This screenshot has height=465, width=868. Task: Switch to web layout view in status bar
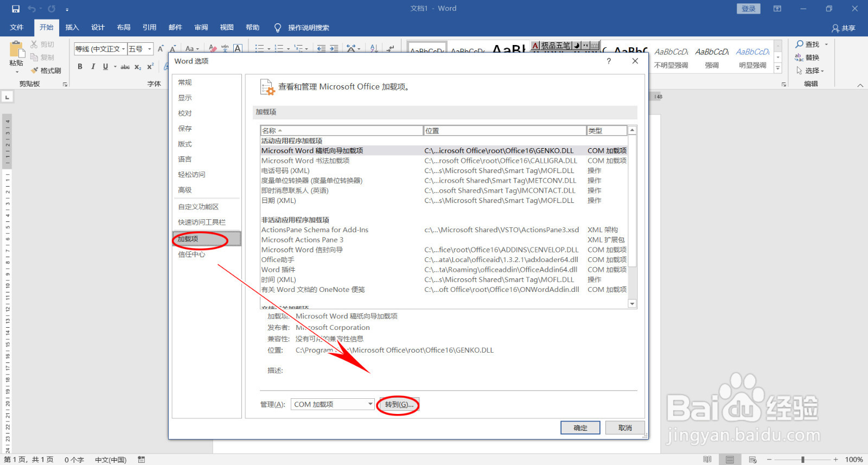point(752,460)
